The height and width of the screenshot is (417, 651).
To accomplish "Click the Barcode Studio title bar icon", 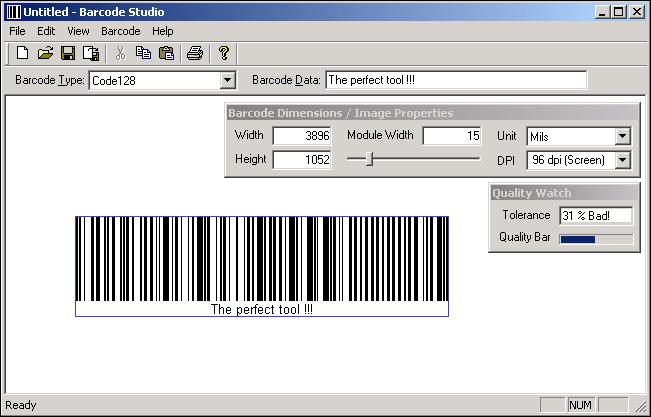I will 13,12.
